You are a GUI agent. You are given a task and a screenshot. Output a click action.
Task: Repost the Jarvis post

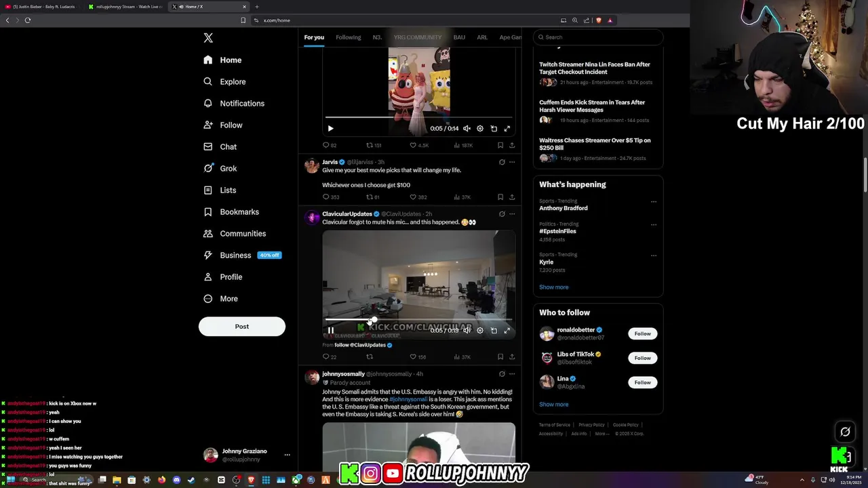[373, 197]
